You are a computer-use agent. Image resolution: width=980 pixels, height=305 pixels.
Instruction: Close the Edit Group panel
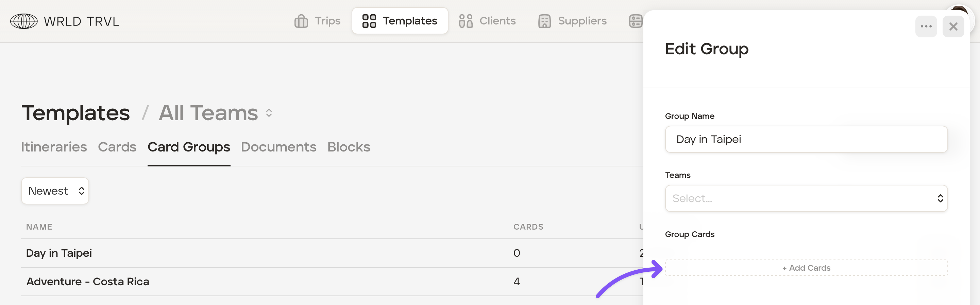(x=953, y=26)
